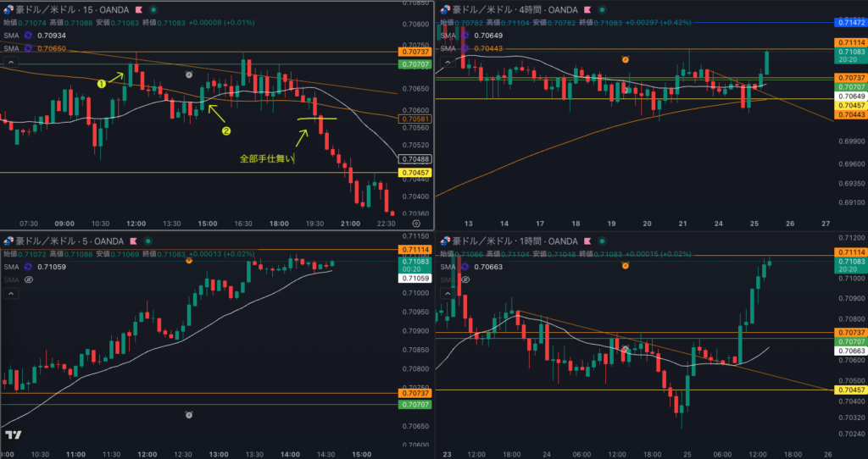Click the TradingView logo in 5-minute chart
868x459 pixels.
coord(14,435)
